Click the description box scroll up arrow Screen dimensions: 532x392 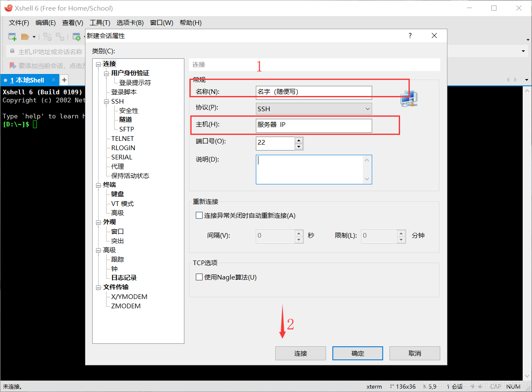coord(367,160)
